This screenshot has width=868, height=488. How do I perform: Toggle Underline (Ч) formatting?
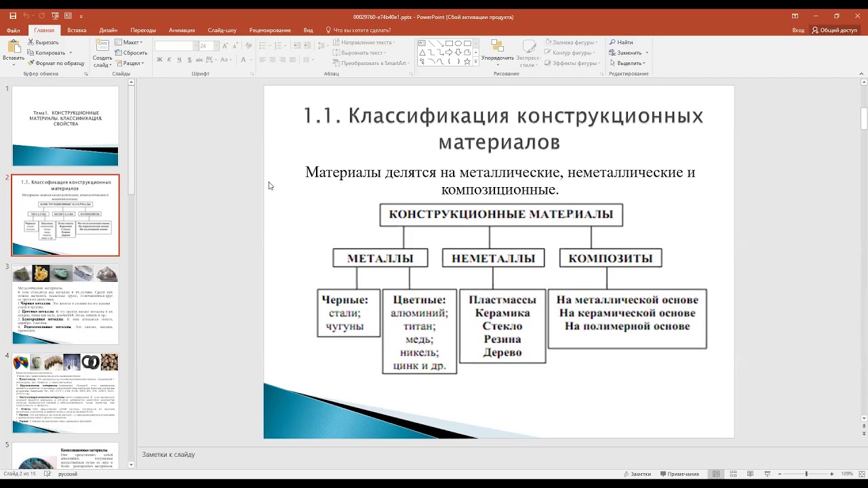coord(179,60)
